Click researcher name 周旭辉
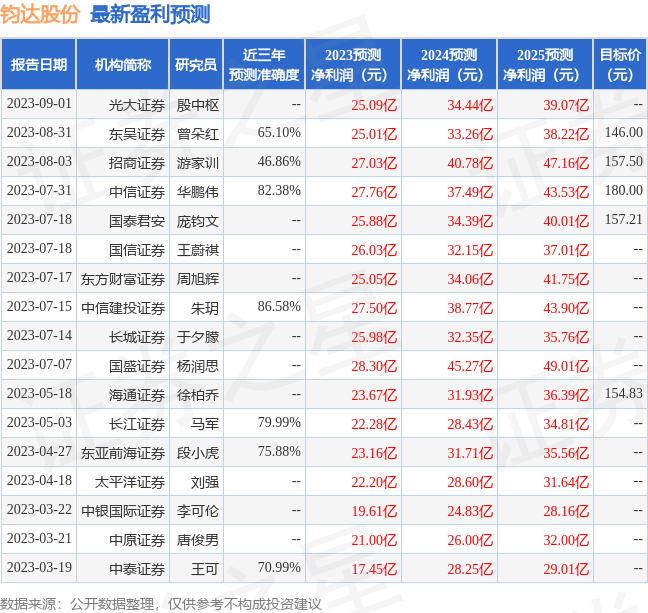Image resolution: width=648 pixels, height=613 pixels. pyautogui.click(x=198, y=279)
